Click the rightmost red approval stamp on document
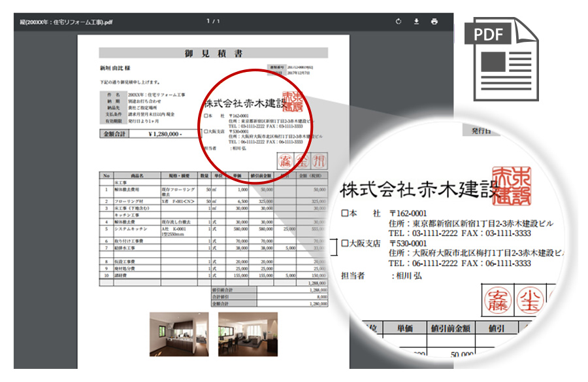This screenshot has height=382, width=588. [319, 160]
